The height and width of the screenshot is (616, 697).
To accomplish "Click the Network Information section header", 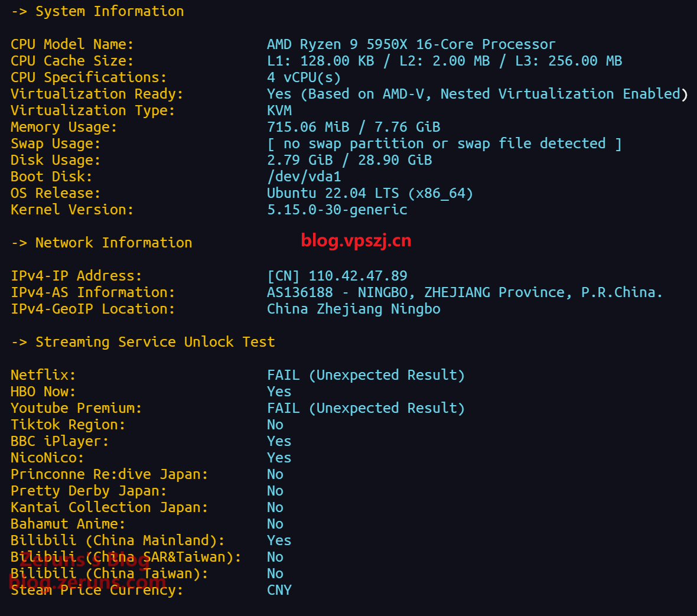I will point(113,243).
